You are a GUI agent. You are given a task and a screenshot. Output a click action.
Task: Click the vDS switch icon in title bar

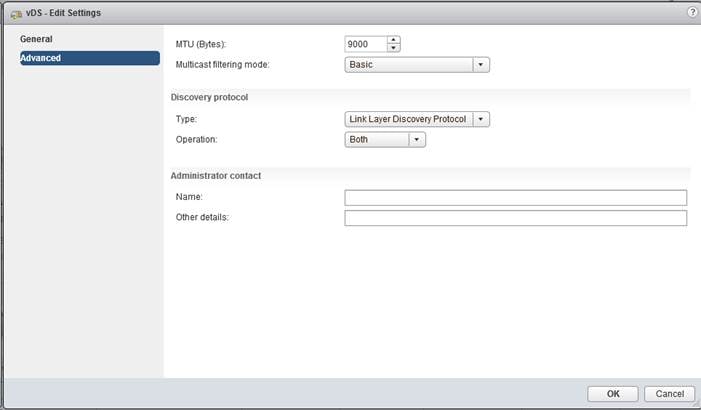click(x=16, y=14)
